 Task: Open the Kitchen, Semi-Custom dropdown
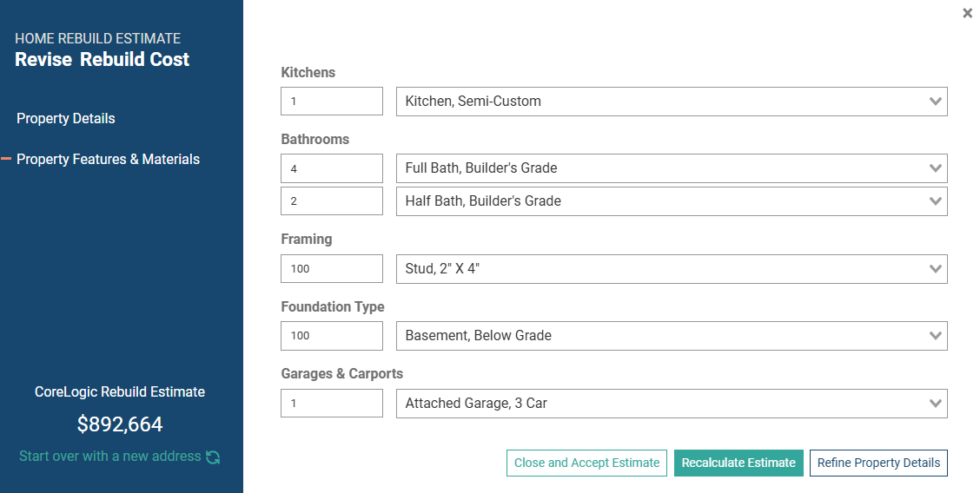pos(672,101)
